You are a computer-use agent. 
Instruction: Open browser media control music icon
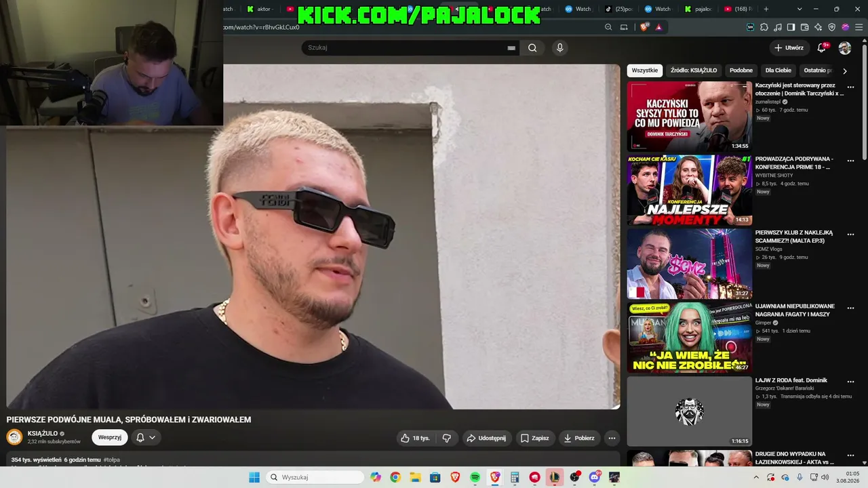click(778, 27)
